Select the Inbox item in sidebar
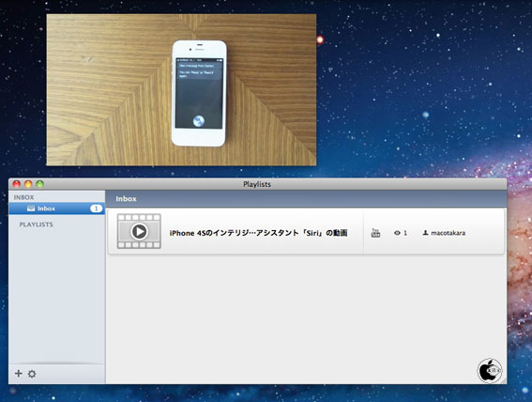Image resolution: width=532 pixels, height=402 pixels. [x=56, y=209]
